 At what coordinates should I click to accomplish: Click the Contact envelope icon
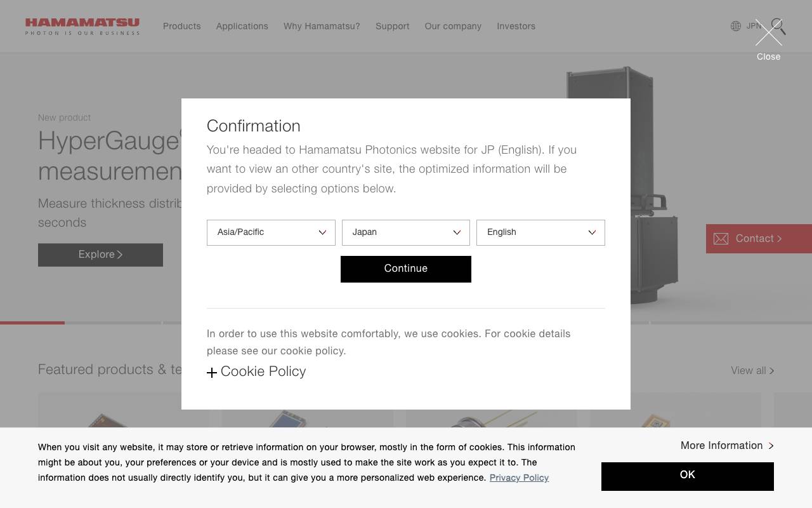721,239
